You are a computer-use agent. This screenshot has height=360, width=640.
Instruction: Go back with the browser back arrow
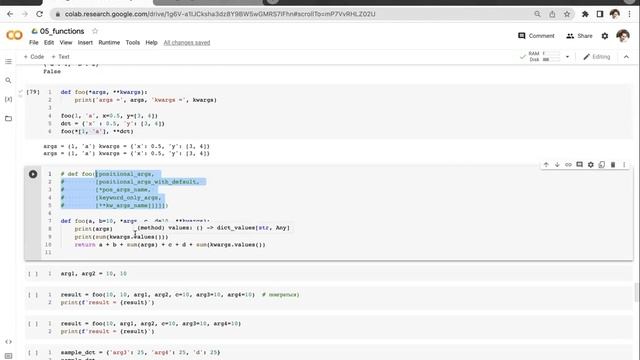point(10,14)
